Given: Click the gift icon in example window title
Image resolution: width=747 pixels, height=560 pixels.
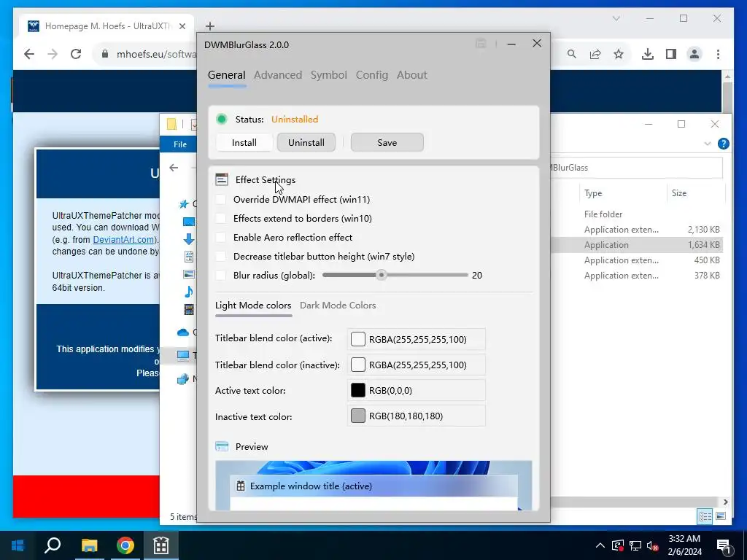Looking at the screenshot, I should (x=241, y=486).
